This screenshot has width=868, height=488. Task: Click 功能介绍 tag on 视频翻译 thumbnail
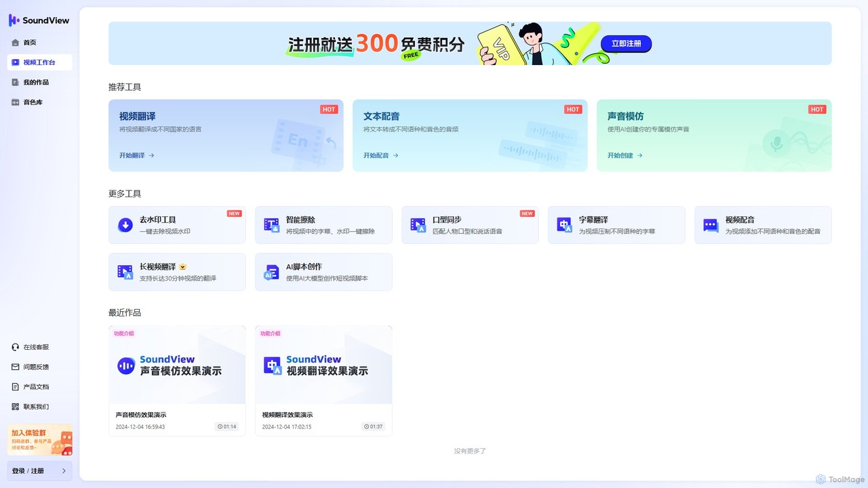(270, 333)
